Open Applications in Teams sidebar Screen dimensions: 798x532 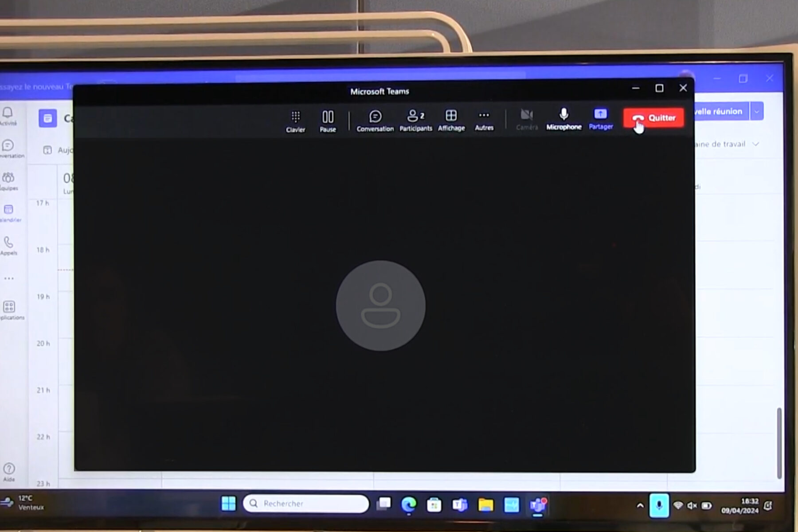point(10,310)
